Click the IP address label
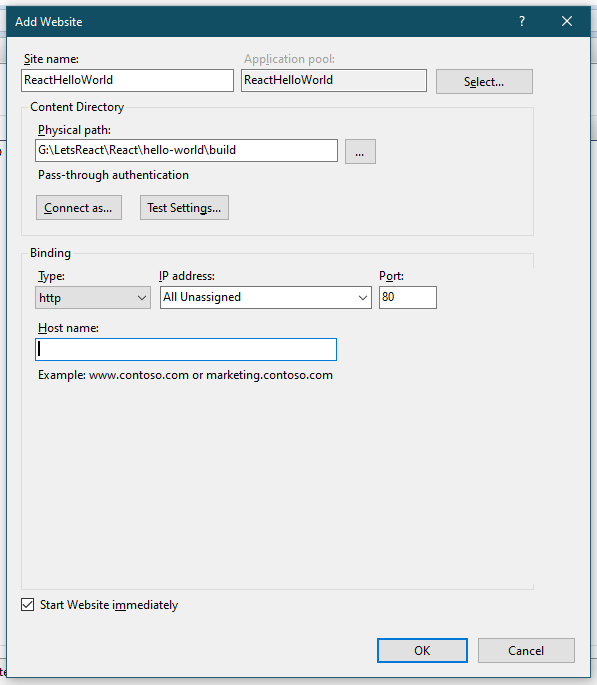The height and width of the screenshot is (685, 597). tap(187, 276)
